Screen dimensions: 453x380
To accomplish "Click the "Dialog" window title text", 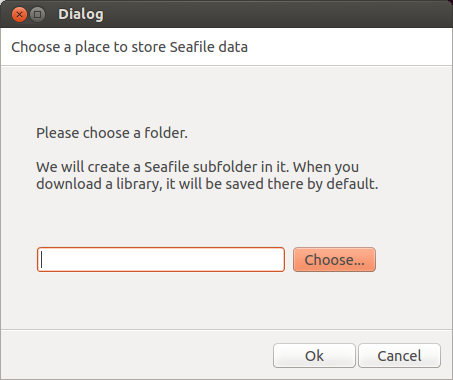I will point(81,14).
